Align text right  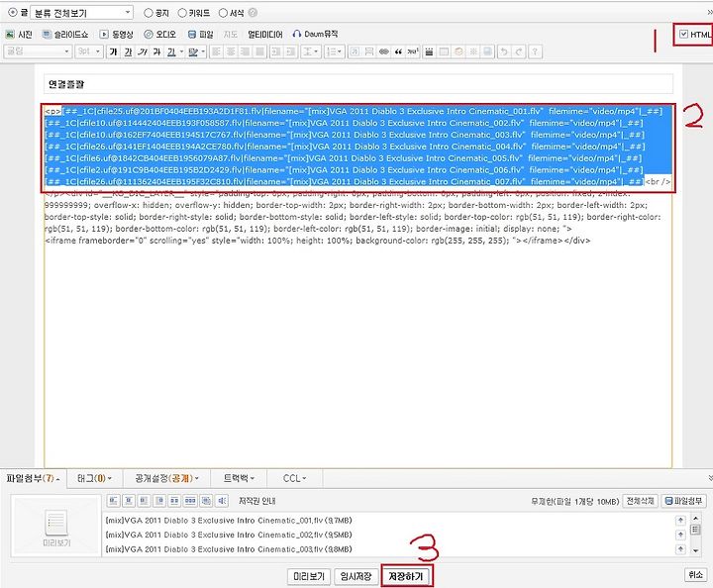click(246, 51)
